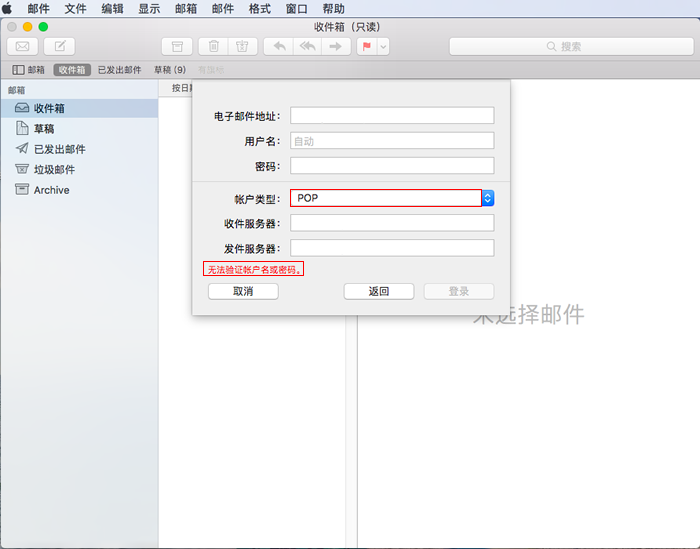Open the 显示 menu
This screenshot has height=549, width=700.
click(x=149, y=8)
